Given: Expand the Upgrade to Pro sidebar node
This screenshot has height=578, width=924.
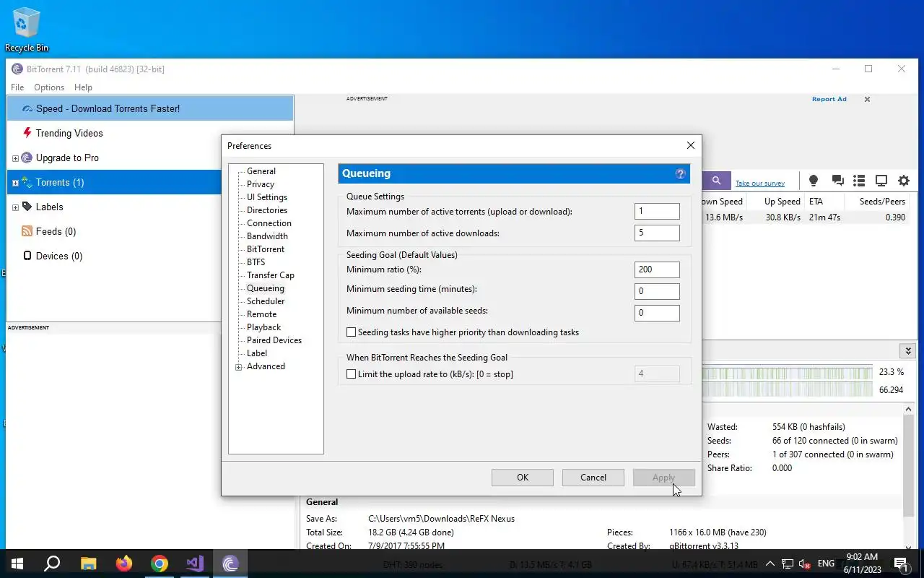Looking at the screenshot, I should pyautogui.click(x=15, y=158).
